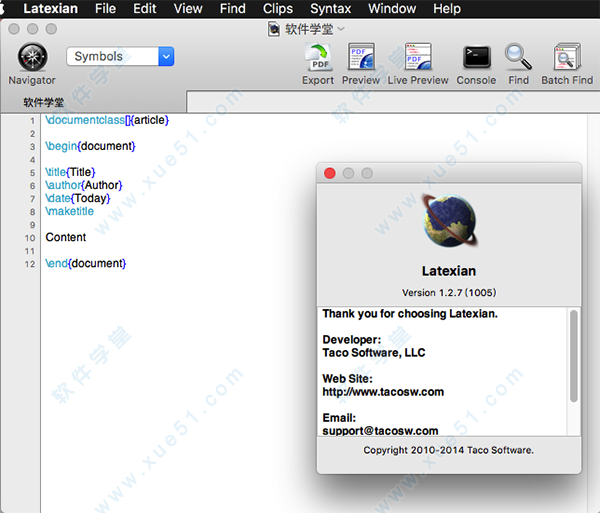Open the Latexian app menu
Viewport: 600px width, 513px height.
coord(50,8)
